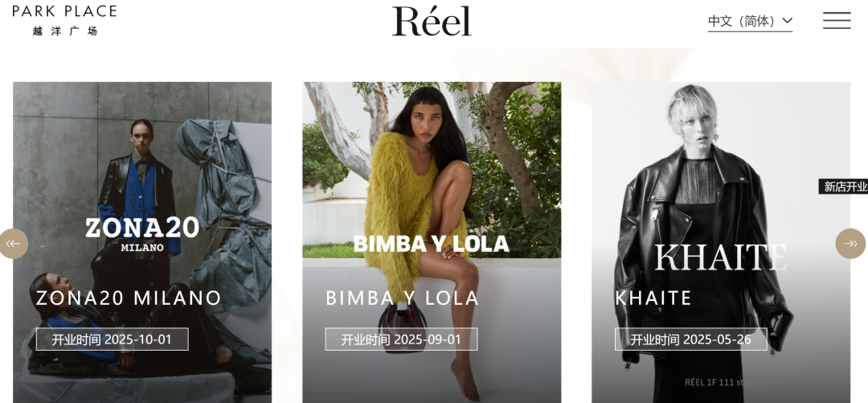Click 开业时间 2025-10-01 button
This screenshot has height=403, width=868.
113,339
